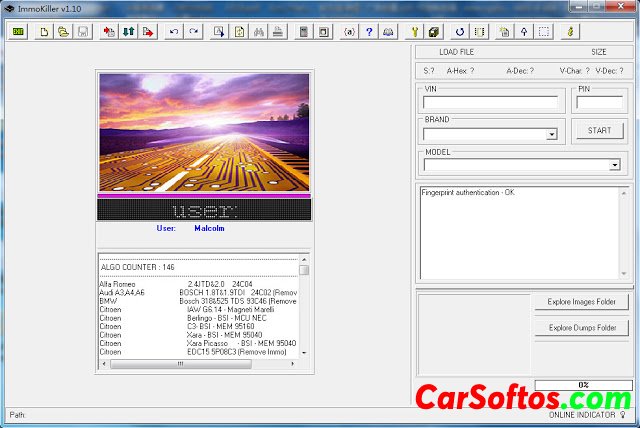Open a file with the folder icon
This screenshot has height=428, width=640.
[x=63, y=32]
